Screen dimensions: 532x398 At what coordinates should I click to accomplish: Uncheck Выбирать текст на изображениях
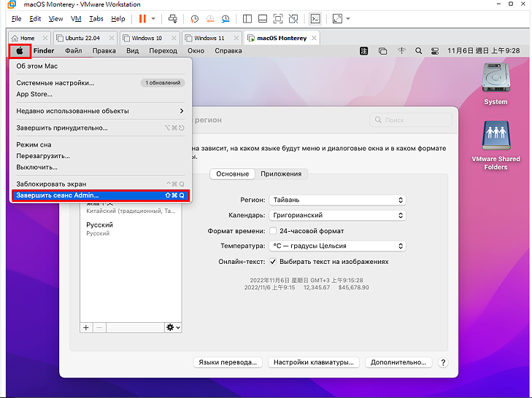point(273,262)
